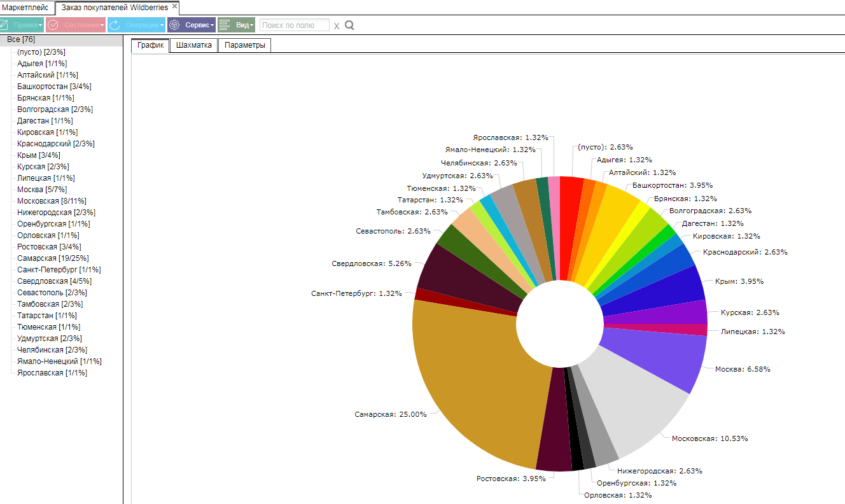Open the Правка dropdown menu

pos(25,25)
